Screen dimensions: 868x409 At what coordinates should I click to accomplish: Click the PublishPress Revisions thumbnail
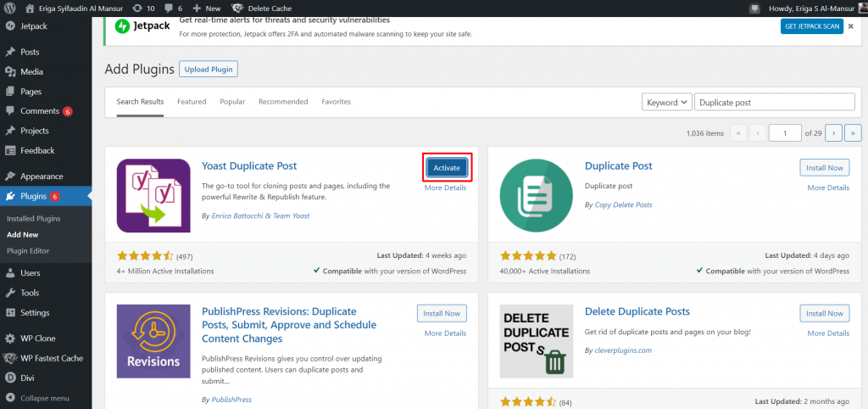click(153, 341)
